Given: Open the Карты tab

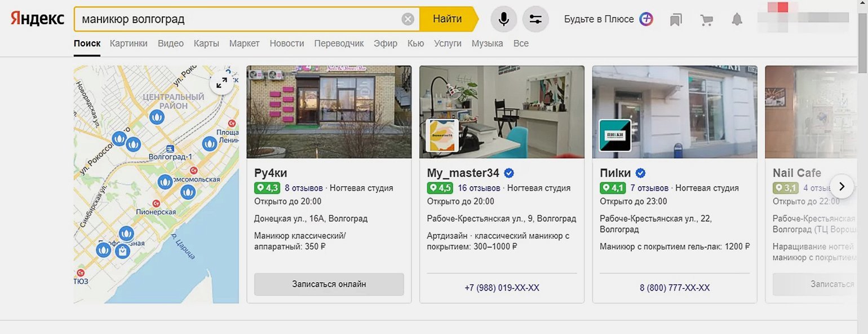Looking at the screenshot, I should coord(206,43).
